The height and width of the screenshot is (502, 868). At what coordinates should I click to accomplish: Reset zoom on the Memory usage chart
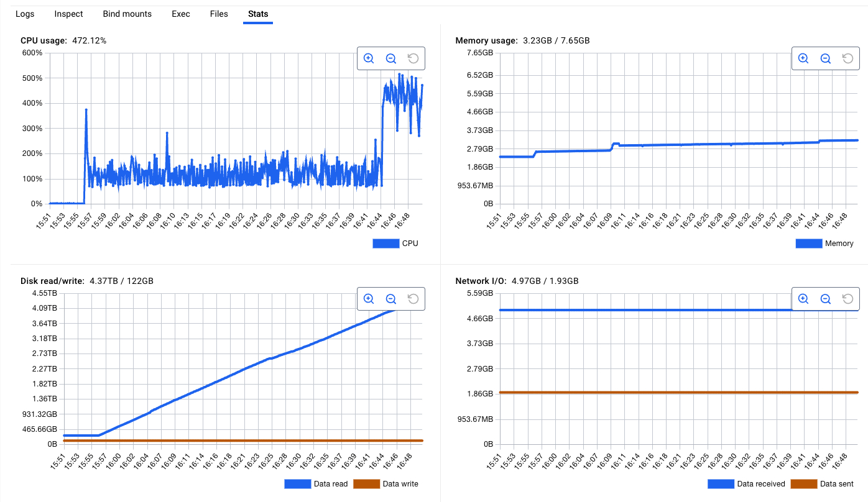847,58
